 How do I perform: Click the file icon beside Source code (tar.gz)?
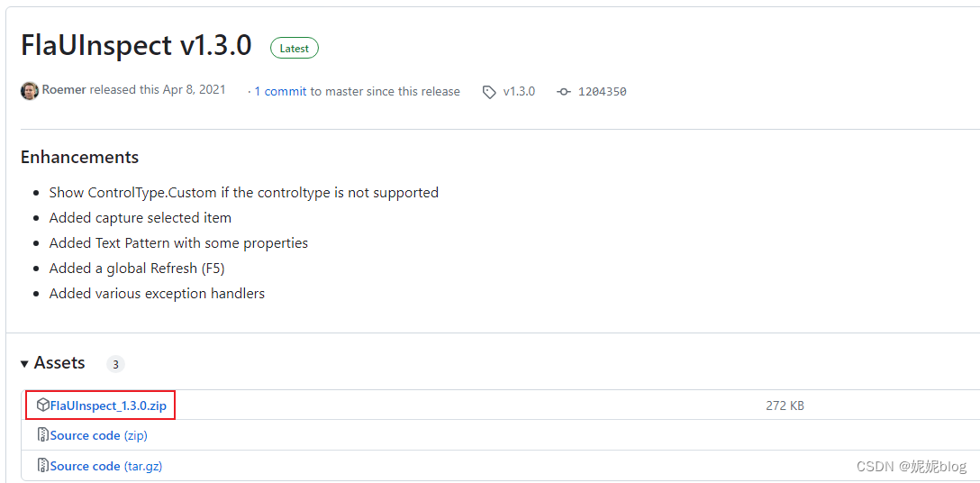[x=42, y=466]
